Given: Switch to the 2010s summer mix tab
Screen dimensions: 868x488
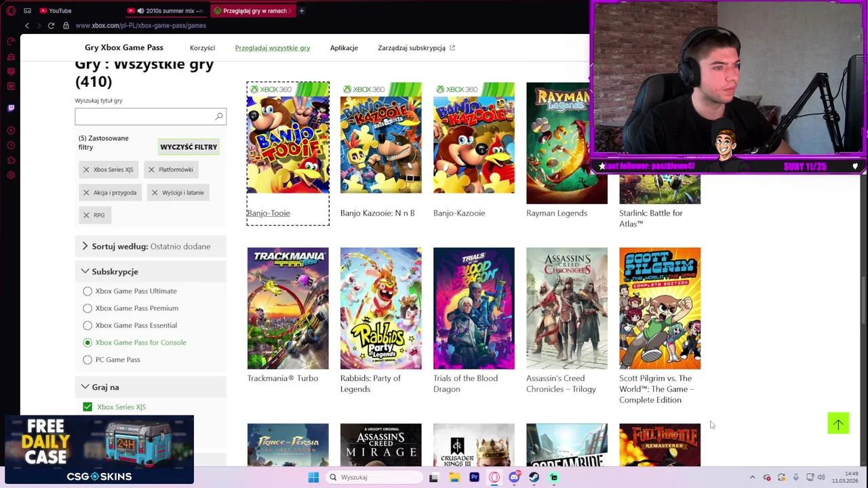Looking at the screenshot, I should 166,11.
